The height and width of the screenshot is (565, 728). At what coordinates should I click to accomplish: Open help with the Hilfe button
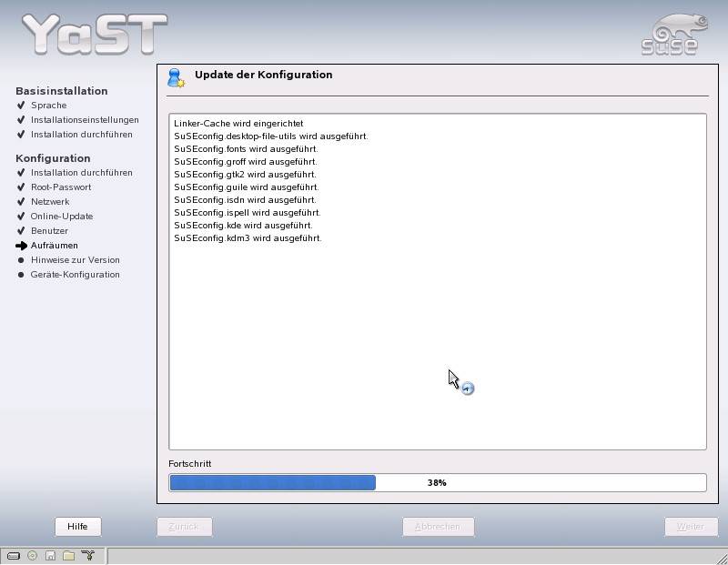coord(77,527)
